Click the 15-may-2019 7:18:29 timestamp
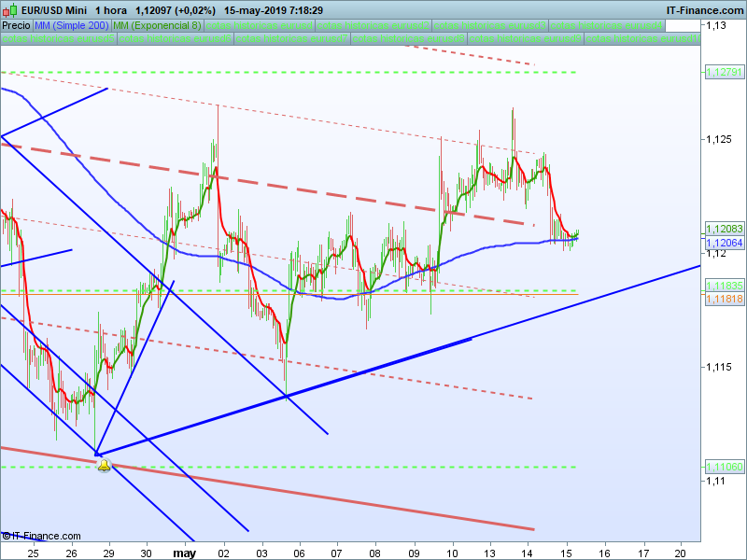747x560 pixels. [274, 10]
